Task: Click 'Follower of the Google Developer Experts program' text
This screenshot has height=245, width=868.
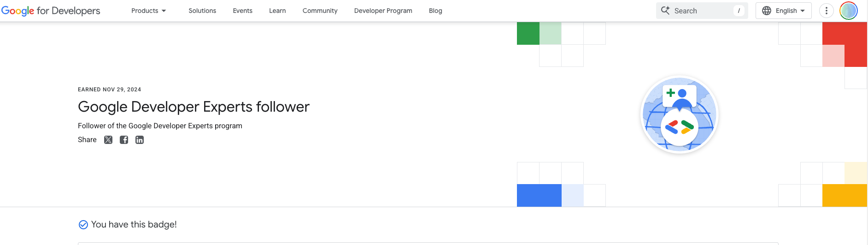Action: tap(160, 125)
